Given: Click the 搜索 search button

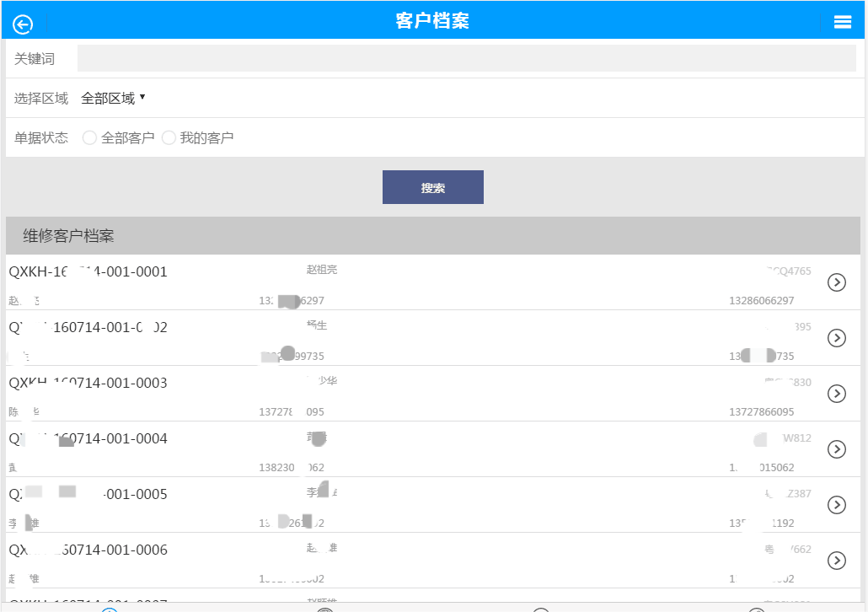Looking at the screenshot, I should click(433, 187).
